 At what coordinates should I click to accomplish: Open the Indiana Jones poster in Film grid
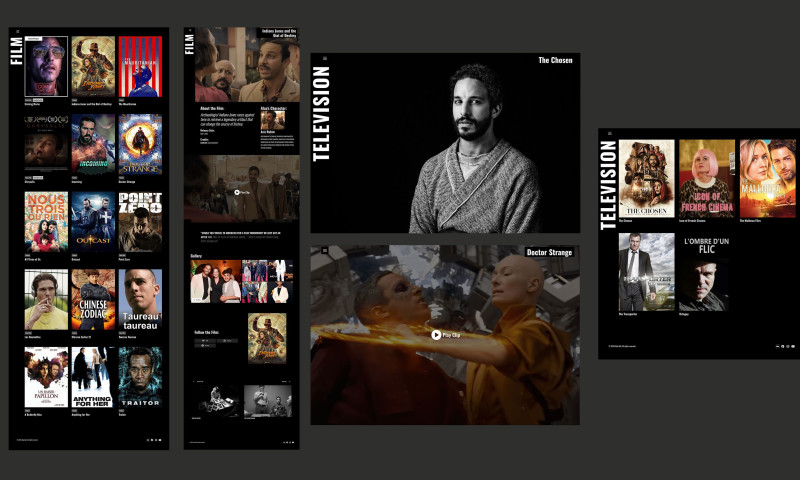(x=93, y=66)
